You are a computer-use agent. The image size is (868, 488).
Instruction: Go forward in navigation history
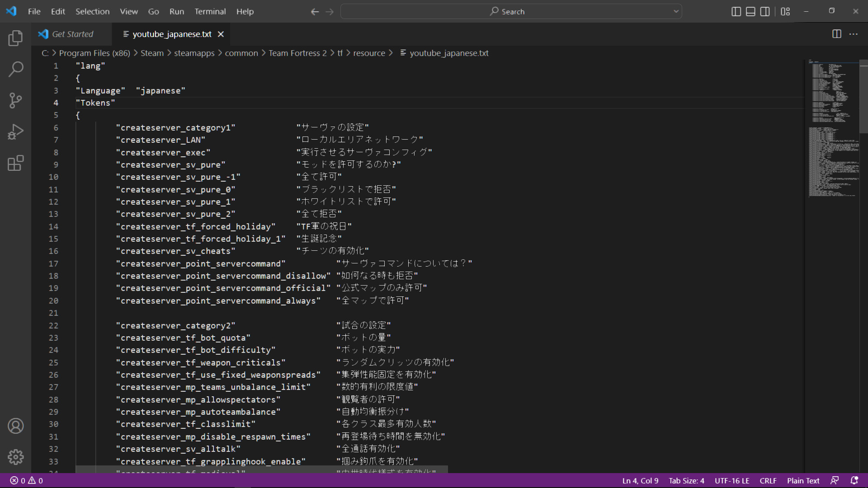point(330,12)
